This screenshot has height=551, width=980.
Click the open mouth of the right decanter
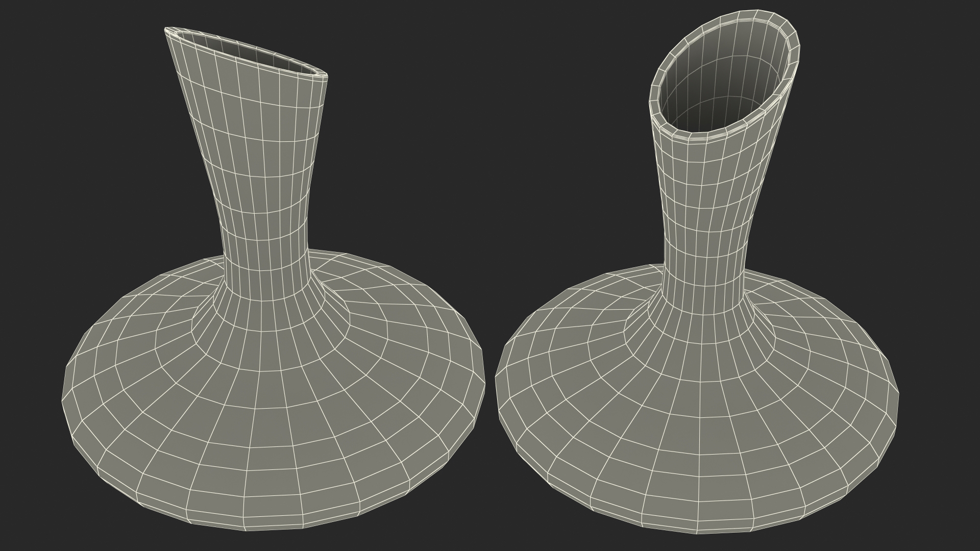coord(725,76)
